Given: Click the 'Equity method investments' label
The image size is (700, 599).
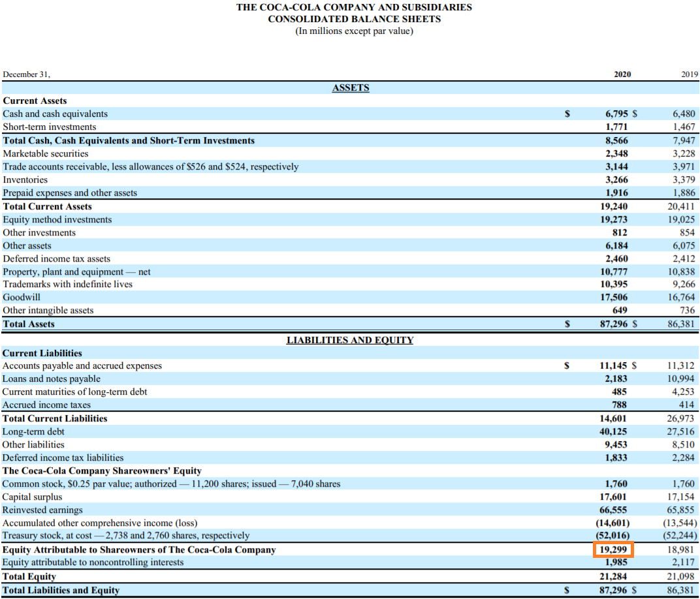Looking at the screenshot, I should [57, 219].
